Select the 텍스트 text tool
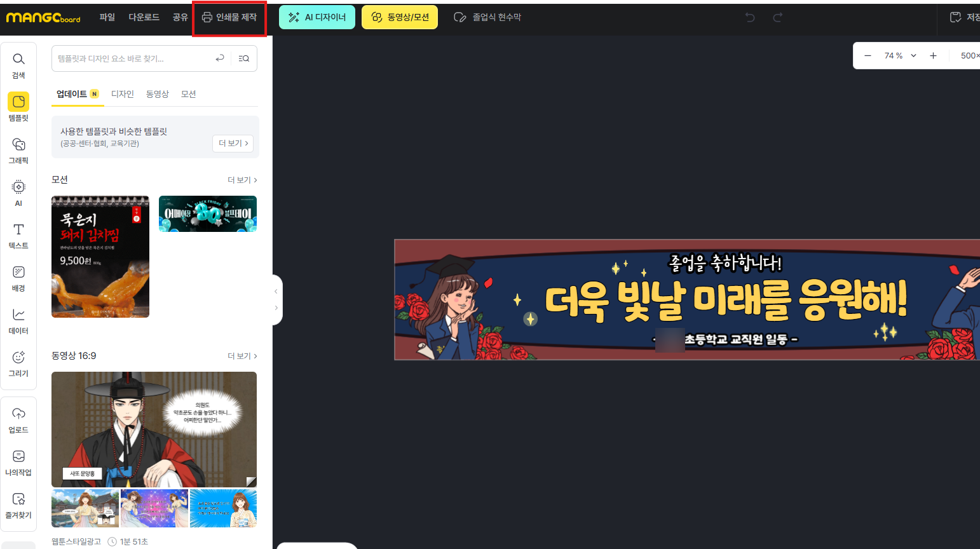The image size is (980, 549). click(18, 236)
